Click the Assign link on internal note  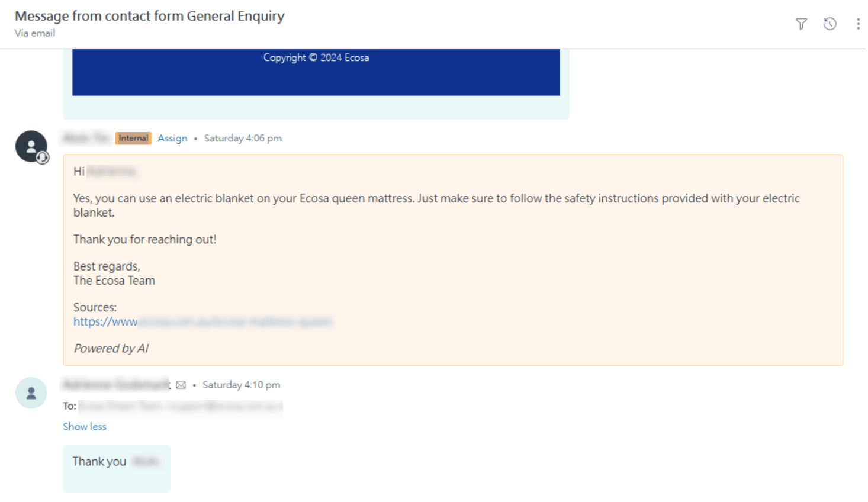pyautogui.click(x=172, y=139)
